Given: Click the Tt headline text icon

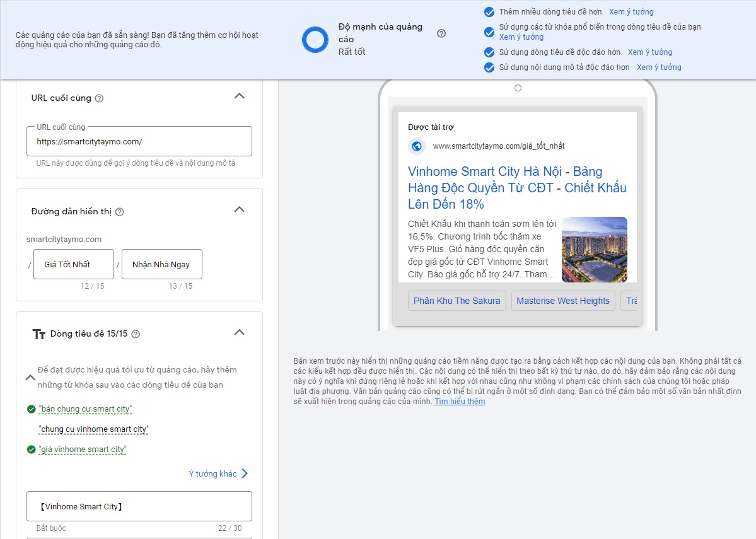Looking at the screenshot, I should tap(39, 334).
